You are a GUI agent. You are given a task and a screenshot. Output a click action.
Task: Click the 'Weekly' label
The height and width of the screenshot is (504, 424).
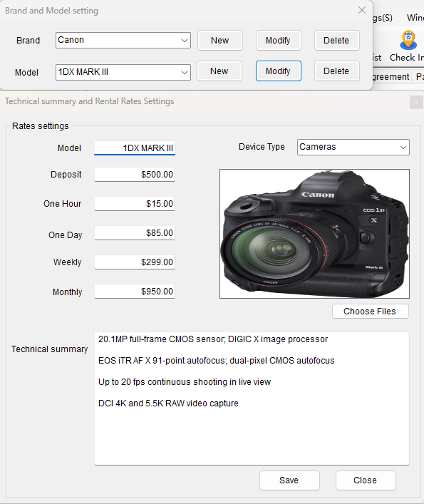coord(67,262)
